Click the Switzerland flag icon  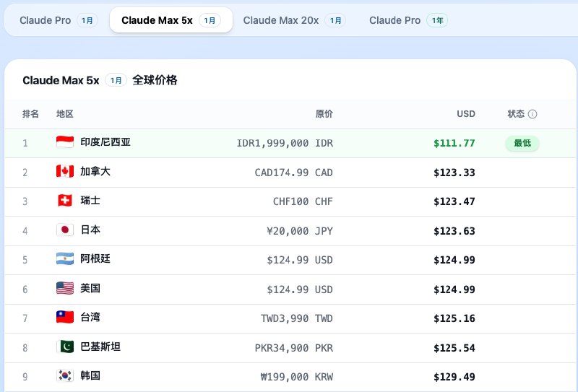(x=65, y=201)
